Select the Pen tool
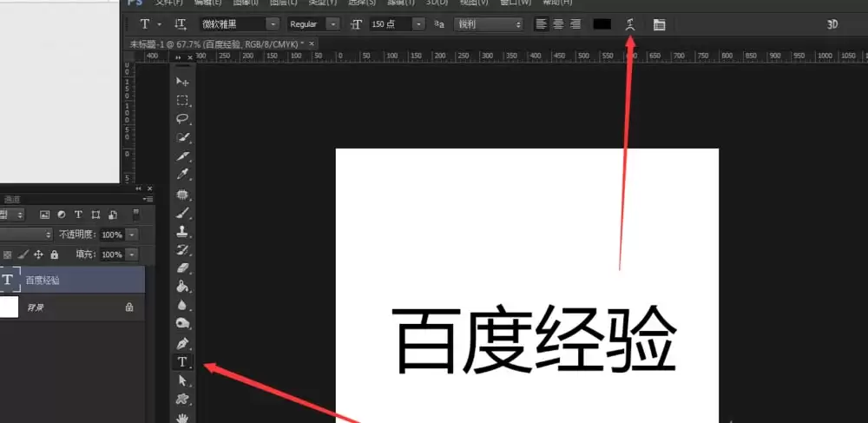Image resolution: width=868 pixels, height=423 pixels. click(182, 343)
